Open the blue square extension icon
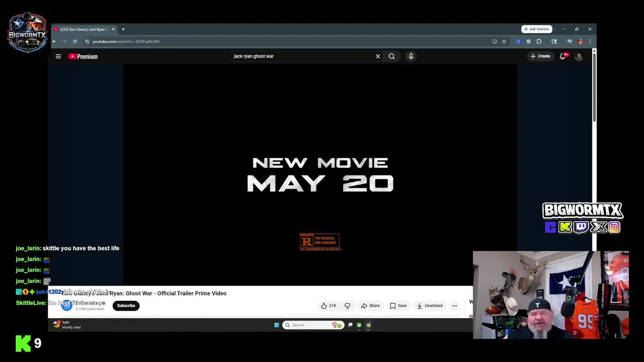Viewport: 644px width, 362px height. [518, 41]
